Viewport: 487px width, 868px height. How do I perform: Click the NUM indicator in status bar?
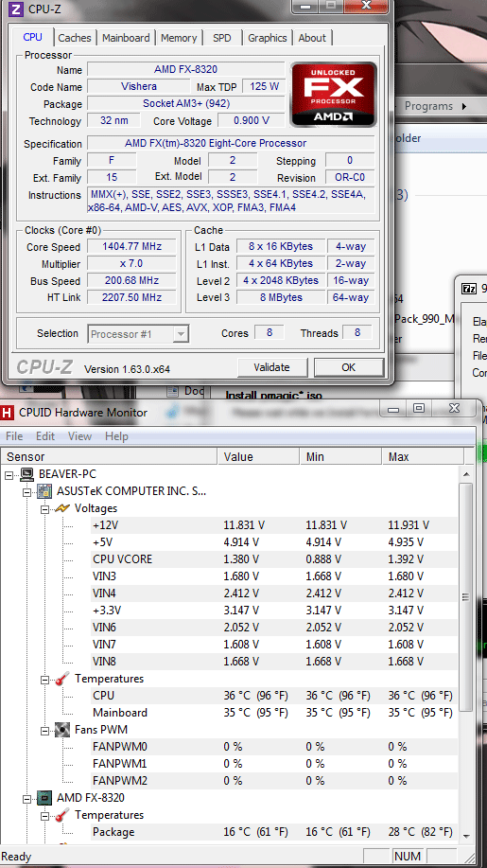pos(408,857)
